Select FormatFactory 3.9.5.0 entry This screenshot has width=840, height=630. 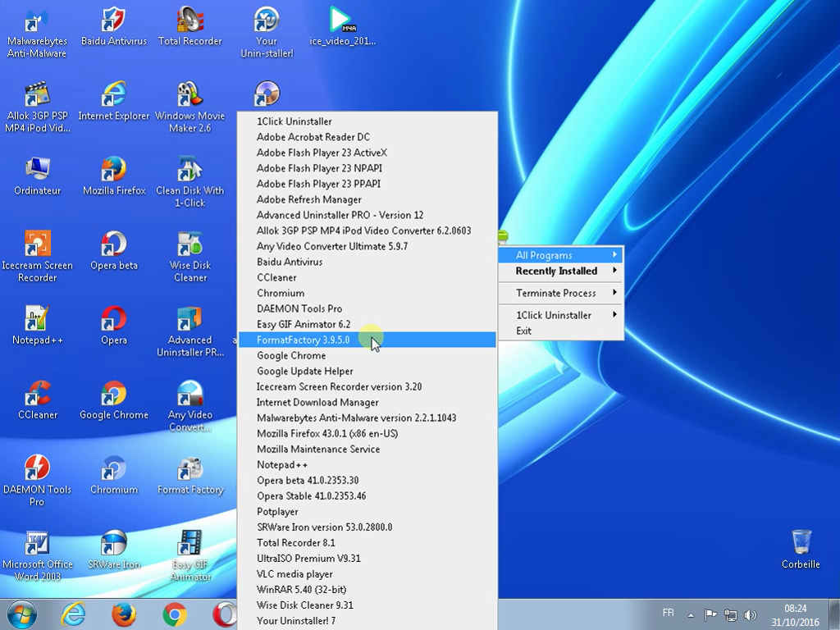367,340
